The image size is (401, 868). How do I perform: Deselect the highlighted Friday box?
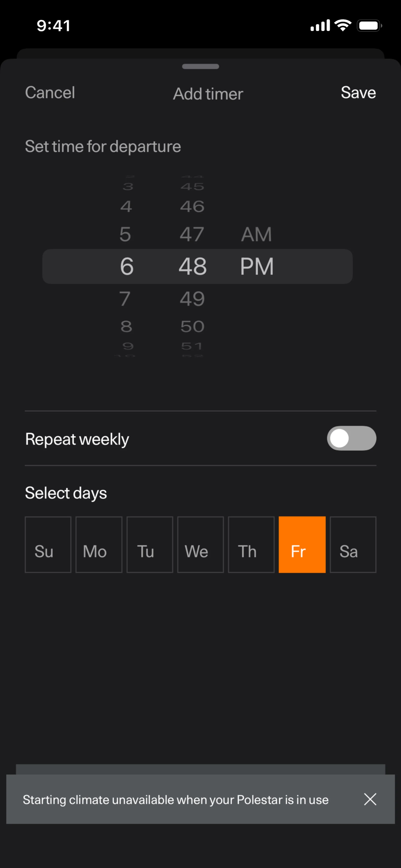pyautogui.click(x=302, y=545)
